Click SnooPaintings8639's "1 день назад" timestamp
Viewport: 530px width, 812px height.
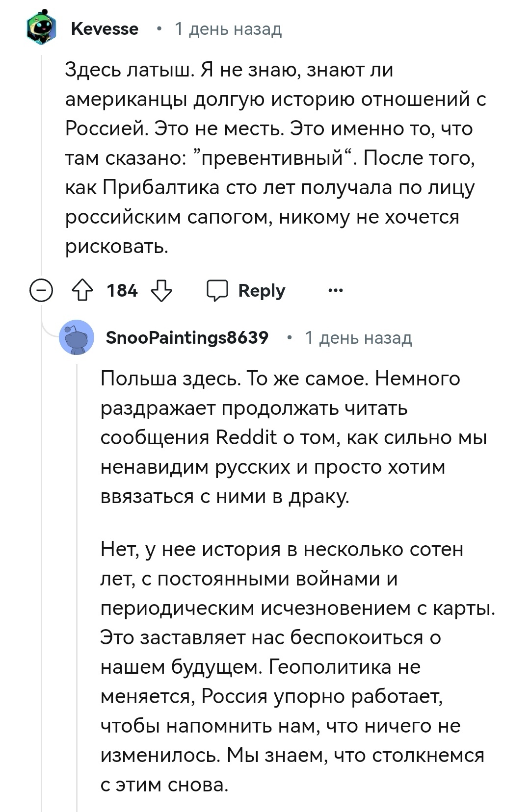tap(358, 337)
